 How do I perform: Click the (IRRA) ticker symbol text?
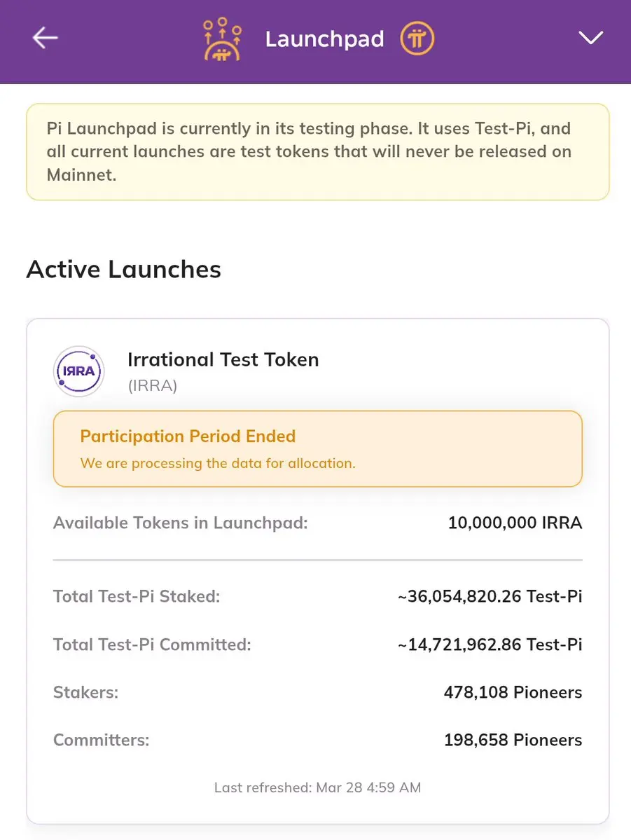click(152, 386)
